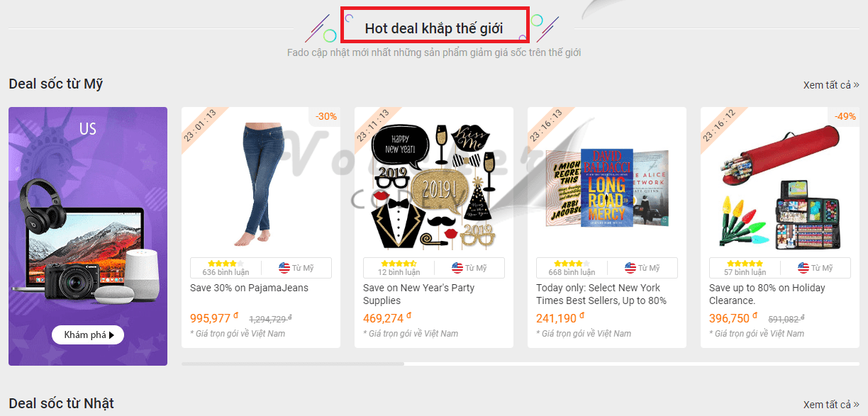The image size is (868, 416).
Task: Click the -30% discount badge
Action: click(326, 116)
